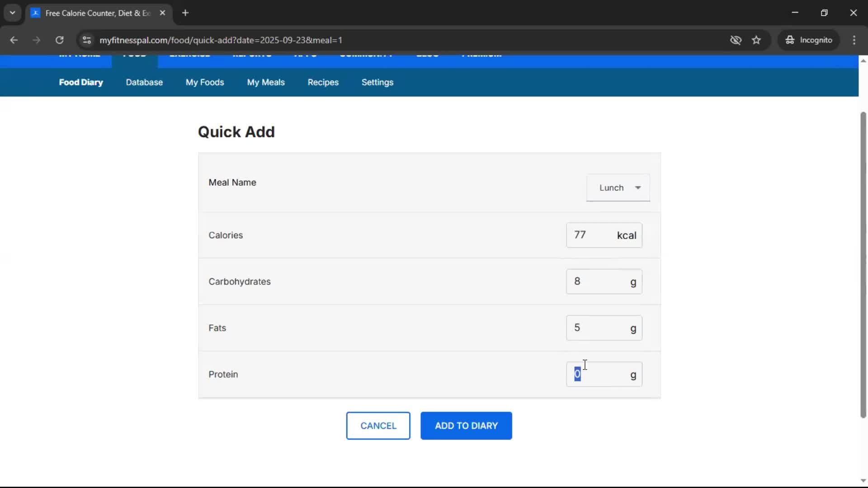The image size is (868, 488).
Task: Open site information icon in address bar
Action: coord(87,40)
